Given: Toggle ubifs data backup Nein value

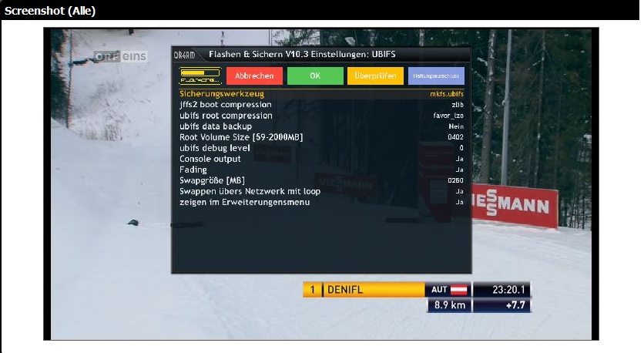Looking at the screenshot, I should [456, 126].
